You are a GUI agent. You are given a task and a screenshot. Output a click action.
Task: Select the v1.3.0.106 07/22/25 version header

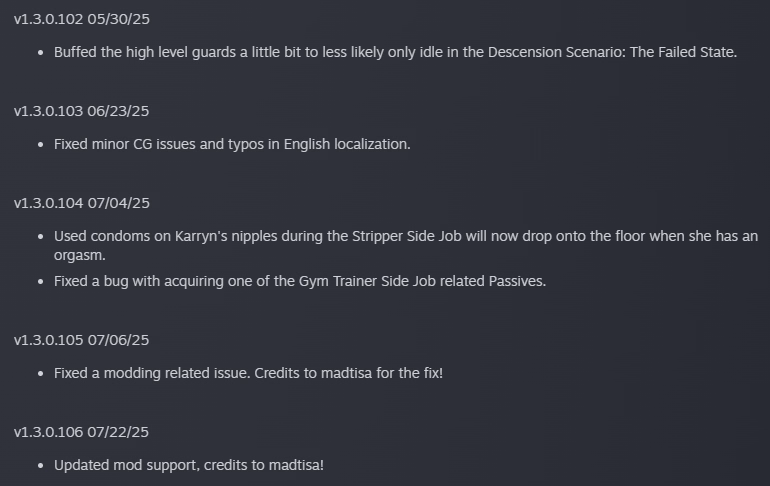82,432
